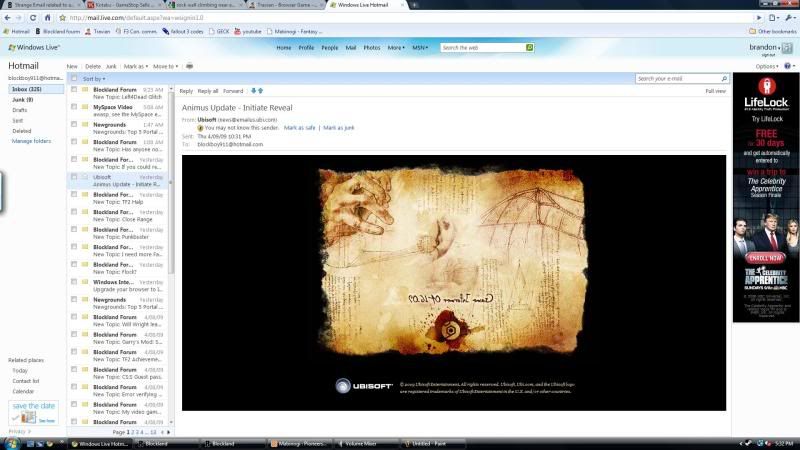Image resolution: width=800 pixels, height=450 pixels.
Task: Open the save the date thumbnail
Action: 33,413
